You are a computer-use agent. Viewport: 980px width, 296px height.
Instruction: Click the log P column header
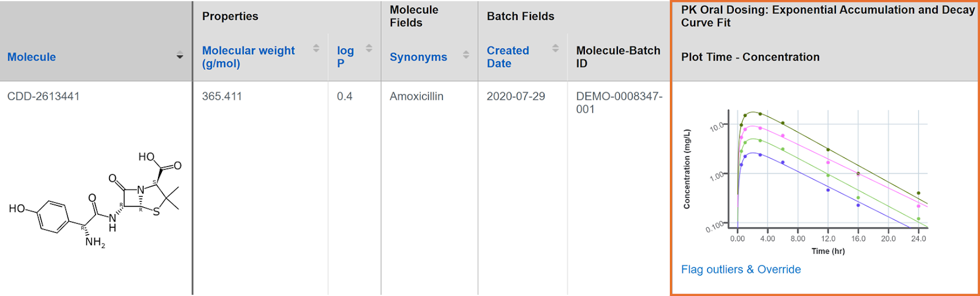(345, 57)
